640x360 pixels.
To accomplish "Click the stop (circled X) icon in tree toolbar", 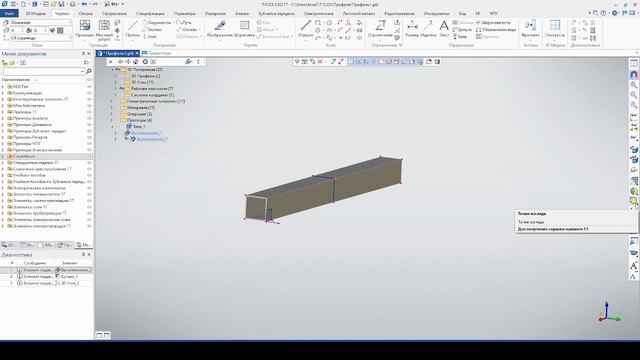I will (x=145, y=62).
